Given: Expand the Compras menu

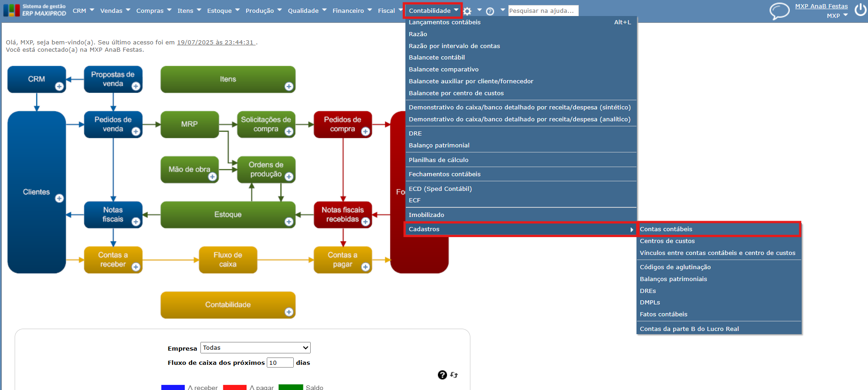Looking at the screenshot, I should (154, 11).
